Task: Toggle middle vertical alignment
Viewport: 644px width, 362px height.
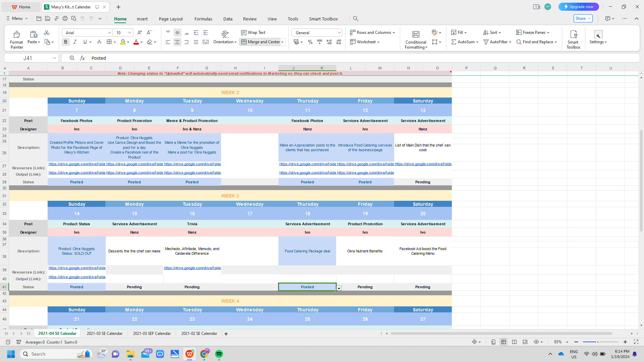Action: pyautogui.click(x=177, y=33)
